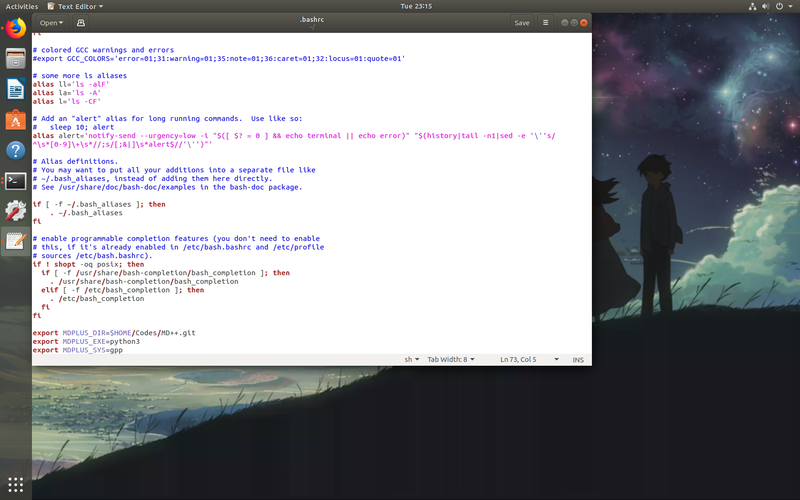Screen dimensions: 800x500
Task: Place cursor on alias l='ls -CF' line
Action: (67, 102)
